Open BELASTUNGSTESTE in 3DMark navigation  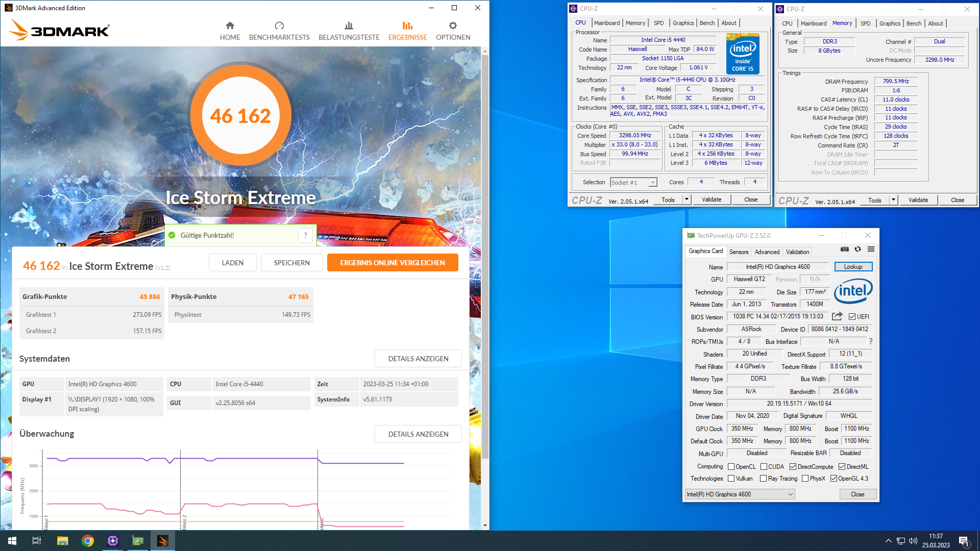coord(349,31)
